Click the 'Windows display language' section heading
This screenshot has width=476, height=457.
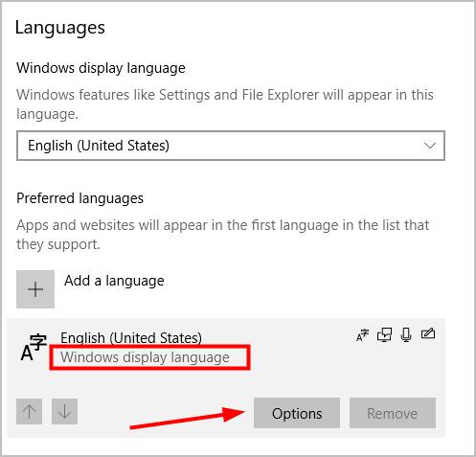click(101, 68)
